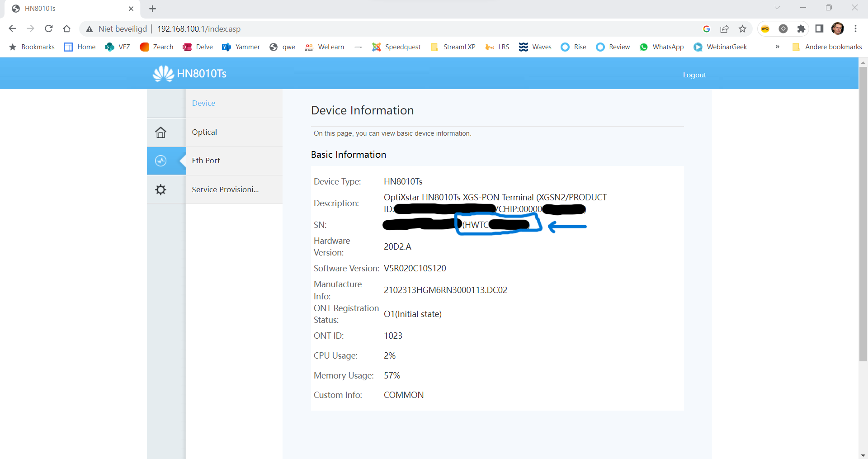Open the Delve bookmark
The image size is (868, 459).
click(198, 47)
